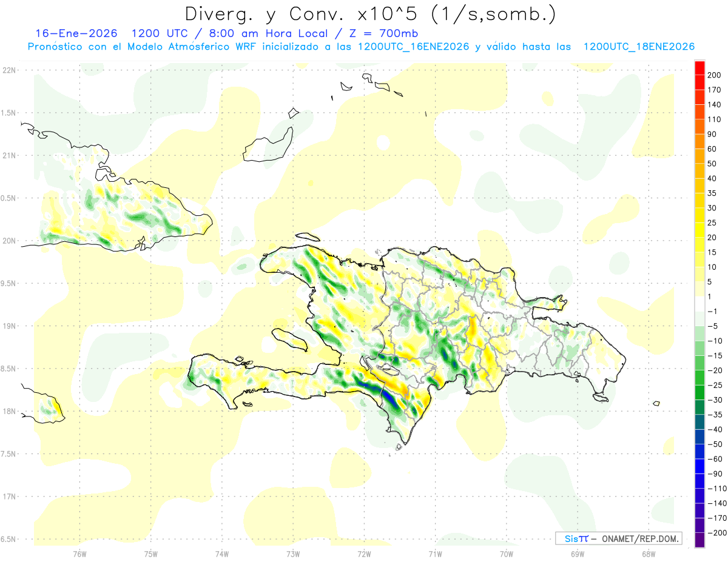This screenshot has height=562, width=728.
Task: Click the 75W longitude label
Action: (150, 554)
